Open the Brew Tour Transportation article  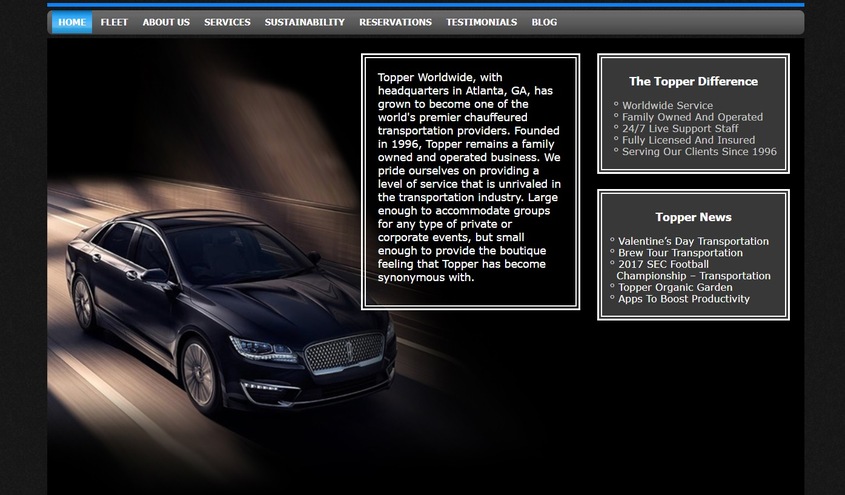pos(680,253)
